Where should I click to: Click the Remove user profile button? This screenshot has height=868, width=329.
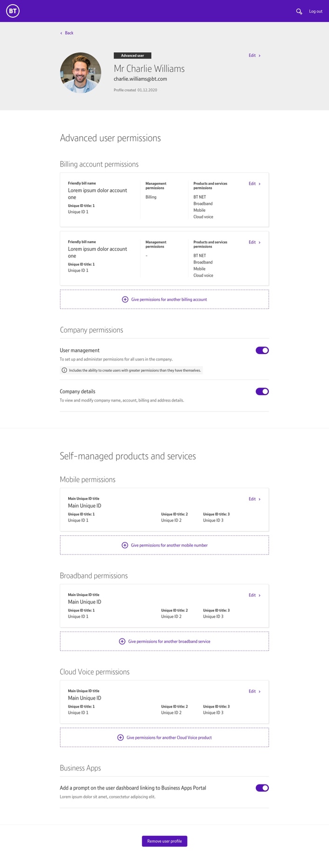pos(165,841)
